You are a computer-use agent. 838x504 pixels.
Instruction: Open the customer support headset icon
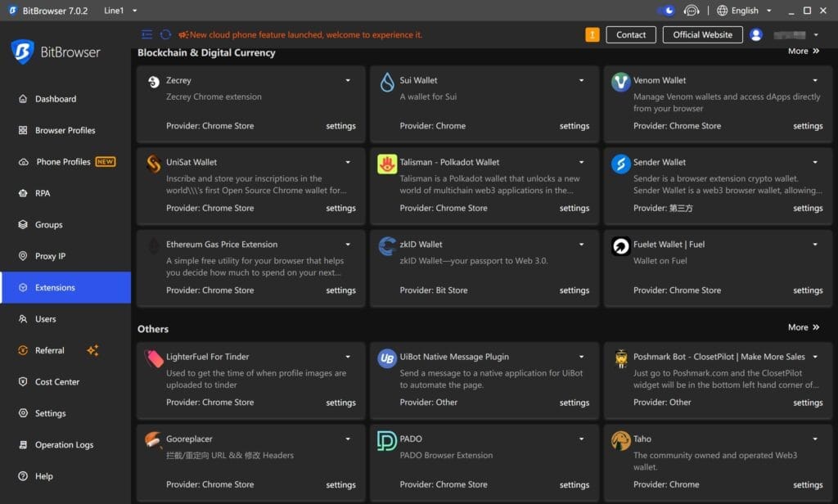[x=692, y=11]
